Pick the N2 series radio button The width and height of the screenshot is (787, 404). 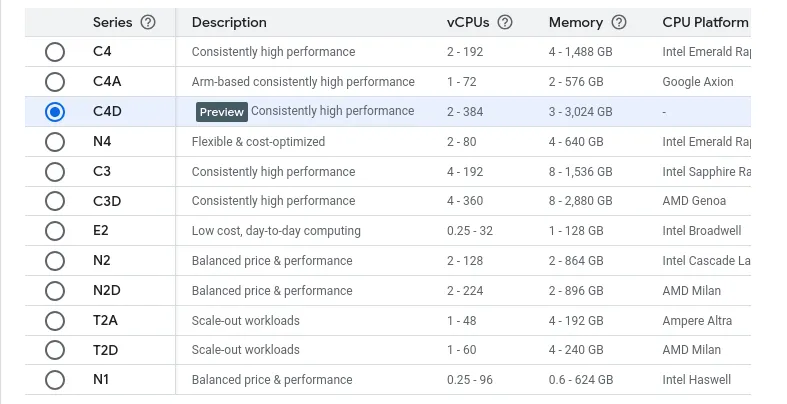55,261
